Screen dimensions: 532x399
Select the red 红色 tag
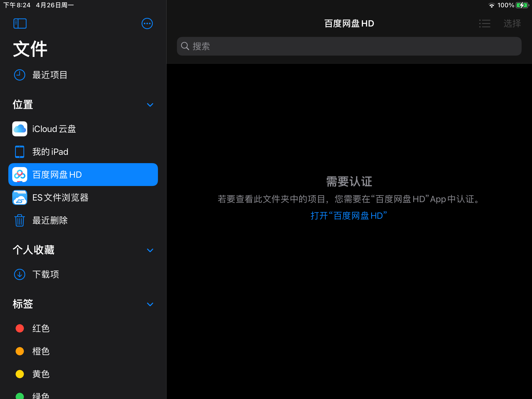41,328
